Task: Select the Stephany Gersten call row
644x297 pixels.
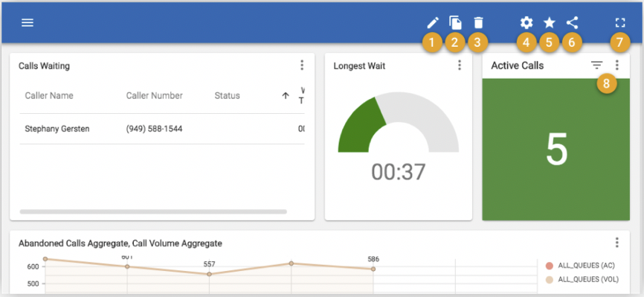Action: click(162, 129)
